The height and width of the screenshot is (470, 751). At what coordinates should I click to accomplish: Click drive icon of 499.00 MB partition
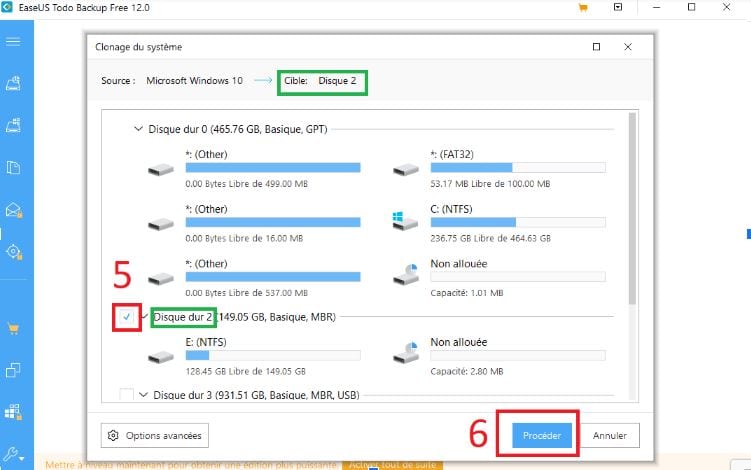pos(161,169)
